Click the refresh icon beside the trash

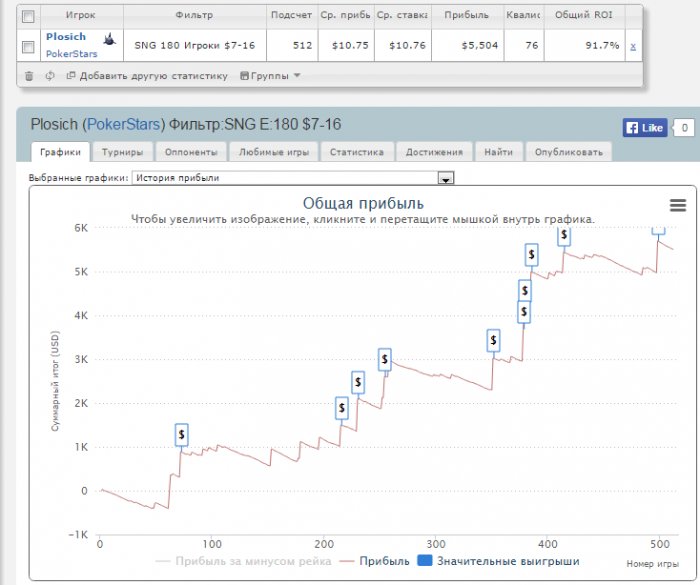[x=49, y=76]
